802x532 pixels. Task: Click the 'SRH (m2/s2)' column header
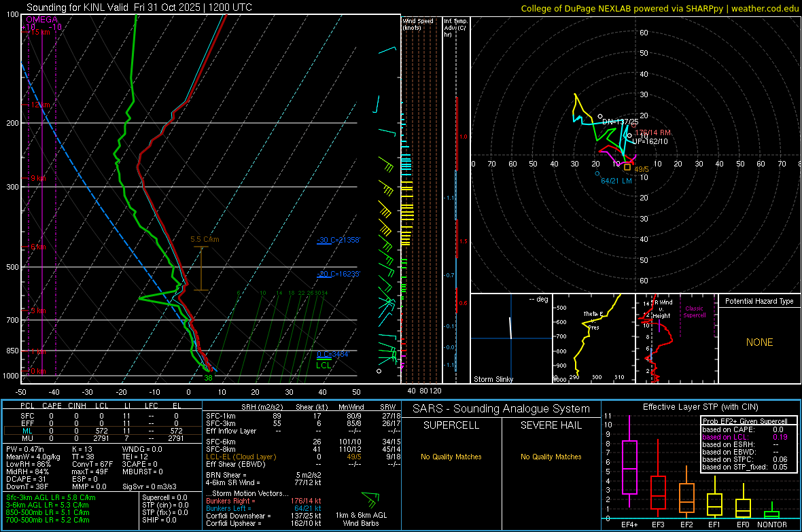262,407
